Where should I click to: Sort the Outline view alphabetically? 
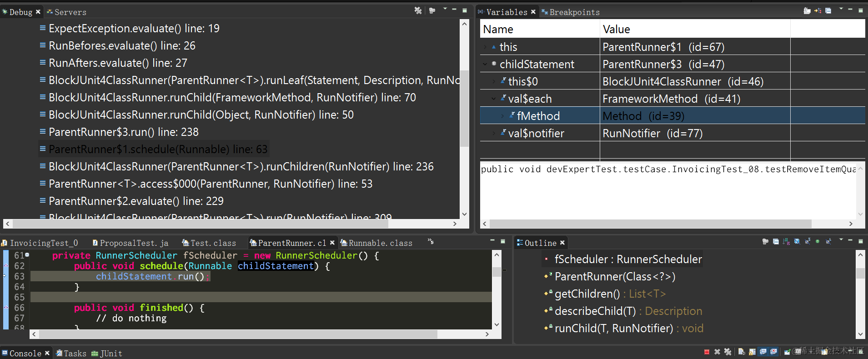click(x=786, y=241)
